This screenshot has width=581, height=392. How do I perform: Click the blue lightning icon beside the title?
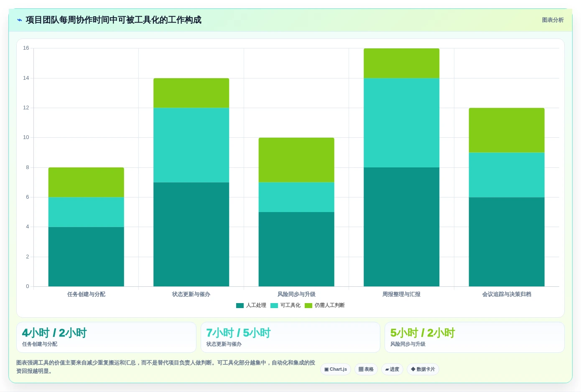tap(19, 20)
